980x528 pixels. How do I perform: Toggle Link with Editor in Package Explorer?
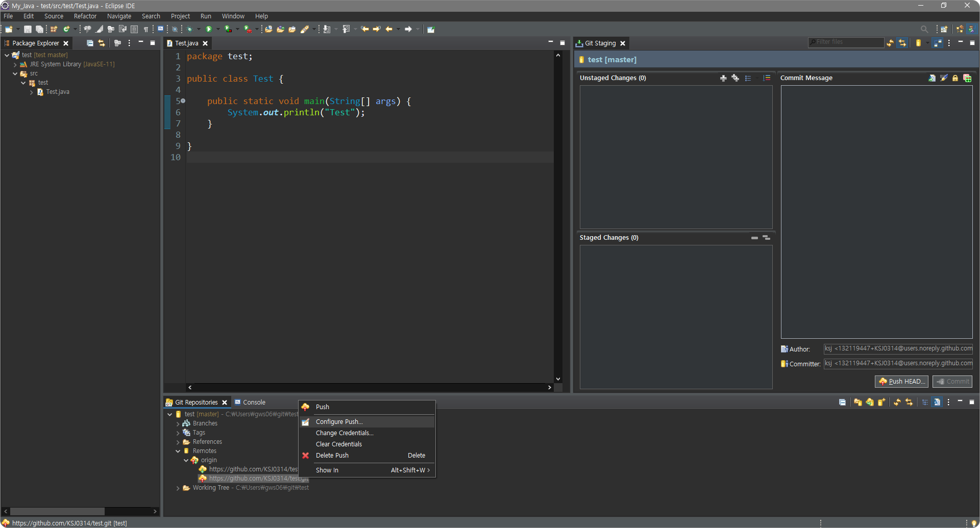point(102,43)
